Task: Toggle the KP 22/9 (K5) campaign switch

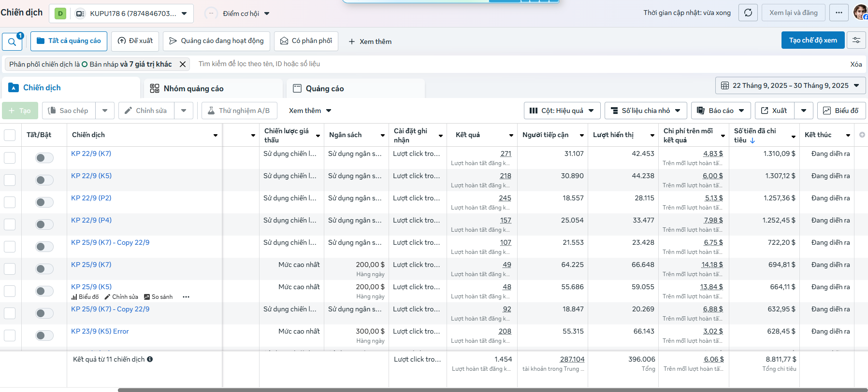Action: click(44, 180)
